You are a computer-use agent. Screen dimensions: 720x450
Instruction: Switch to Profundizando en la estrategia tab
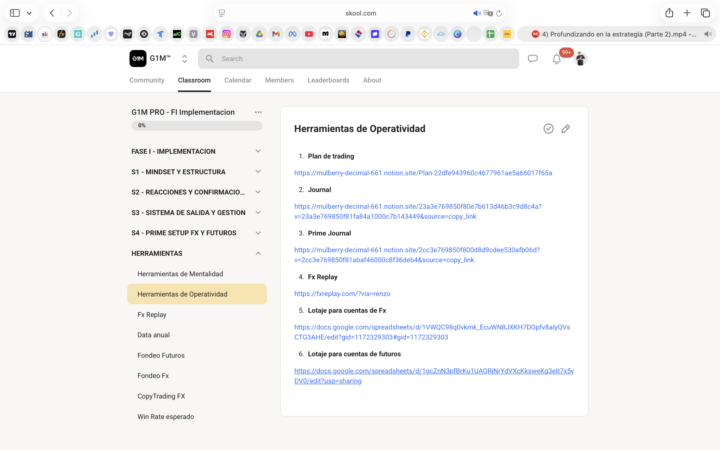615,34
